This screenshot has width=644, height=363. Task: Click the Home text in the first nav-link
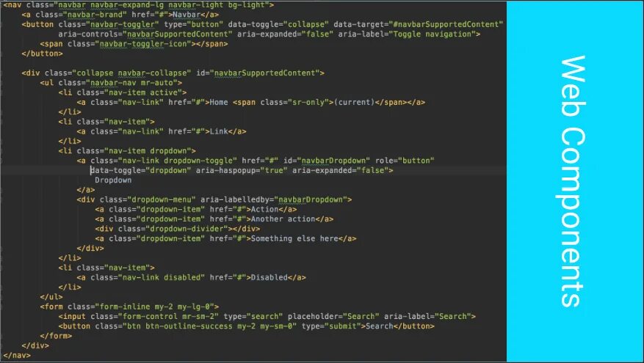coord(219,102)
